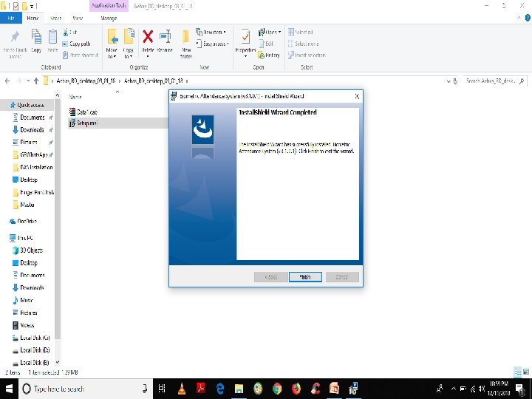Click the taskbar search box
The image size is (532, 399).
(86, 389)
